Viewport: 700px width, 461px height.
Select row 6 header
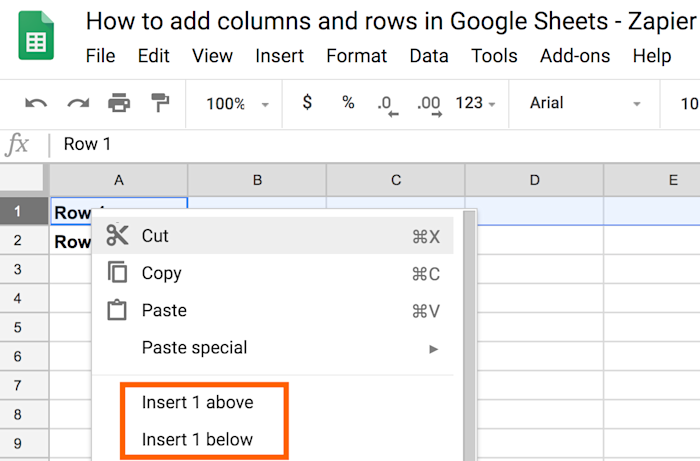(24, 356)
